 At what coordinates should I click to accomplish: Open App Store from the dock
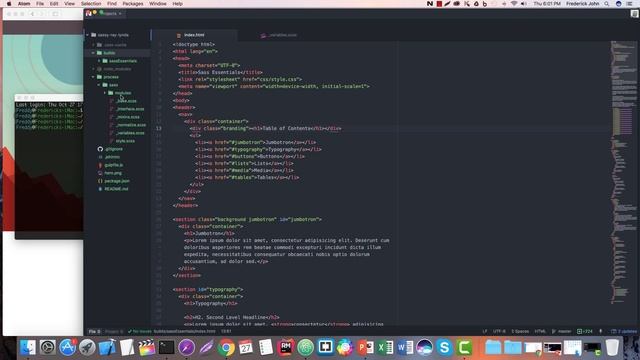pyautogui.click(x=67, y=348)
